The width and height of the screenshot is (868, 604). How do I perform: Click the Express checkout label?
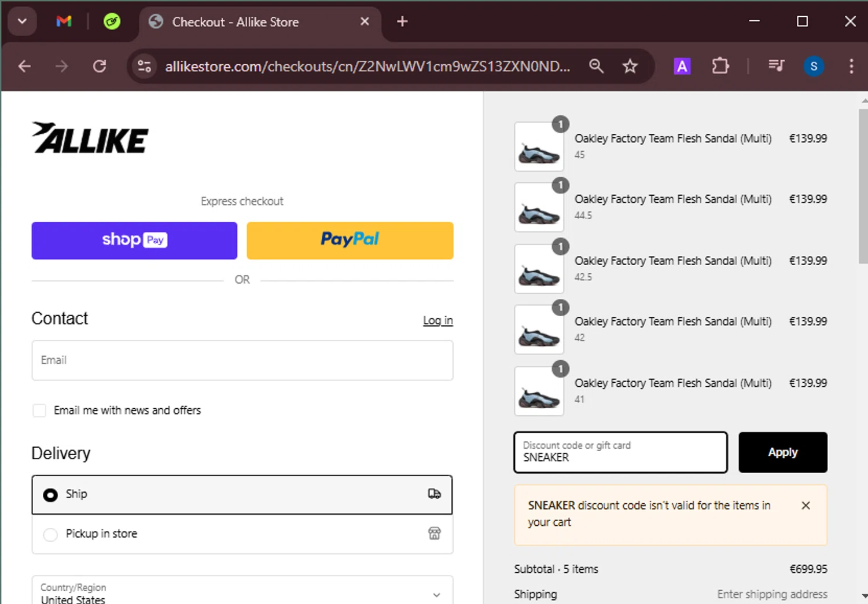(242, 201)
